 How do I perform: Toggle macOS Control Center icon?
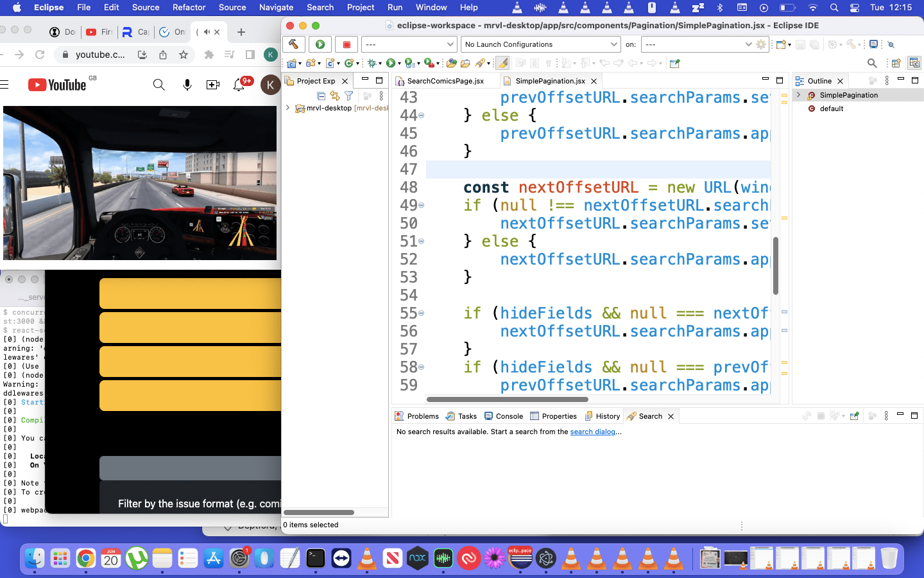855,8
